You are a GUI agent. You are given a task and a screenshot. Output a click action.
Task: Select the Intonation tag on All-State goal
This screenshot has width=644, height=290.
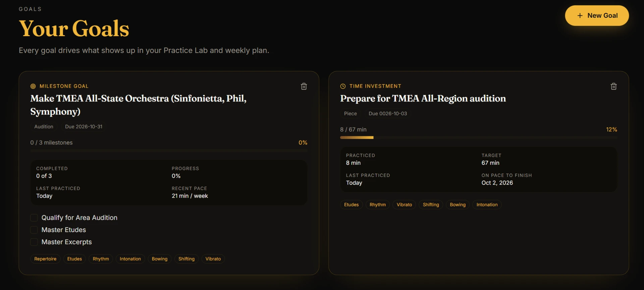point(130,259)
